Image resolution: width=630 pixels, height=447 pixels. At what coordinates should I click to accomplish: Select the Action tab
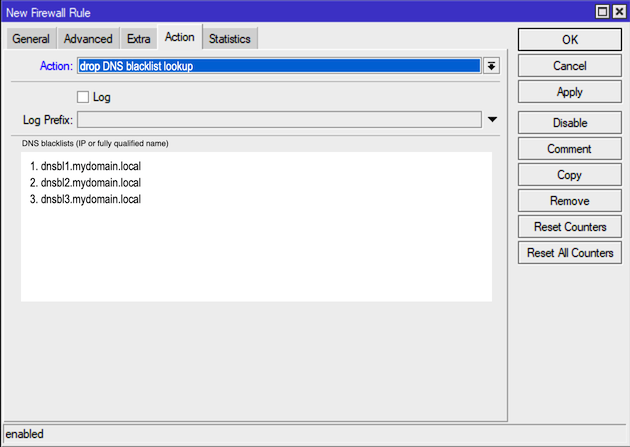[180, 37]
